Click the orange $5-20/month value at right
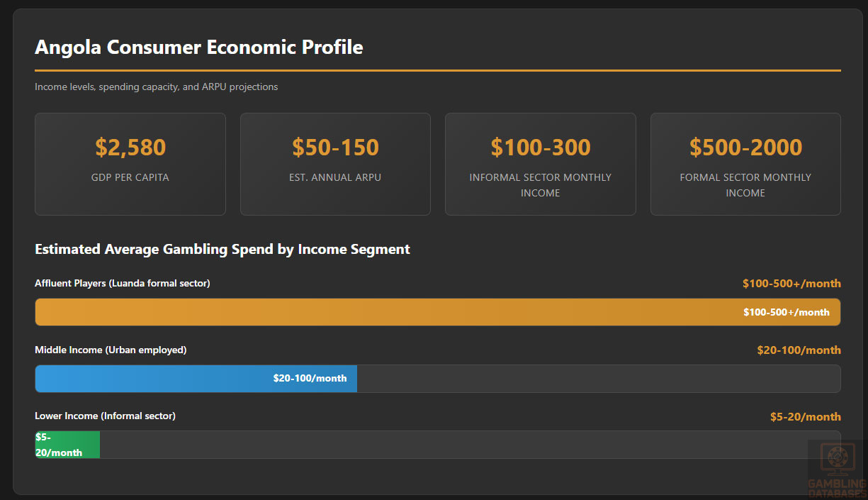The height and width of the screenshot is (500, 868). pos(805,417)
